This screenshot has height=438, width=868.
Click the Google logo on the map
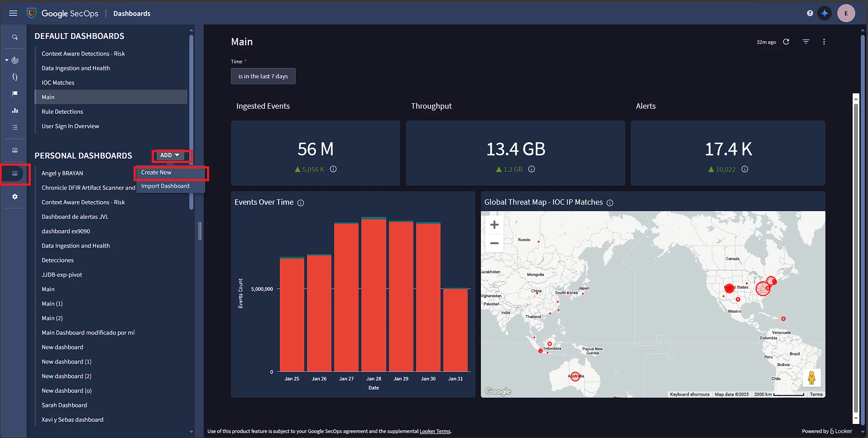[498, 391]
